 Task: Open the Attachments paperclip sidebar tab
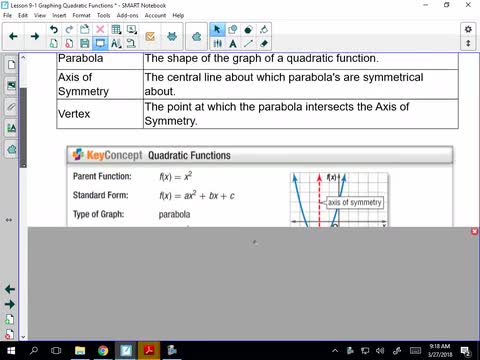pyautogui.click(x=11, y=107)
